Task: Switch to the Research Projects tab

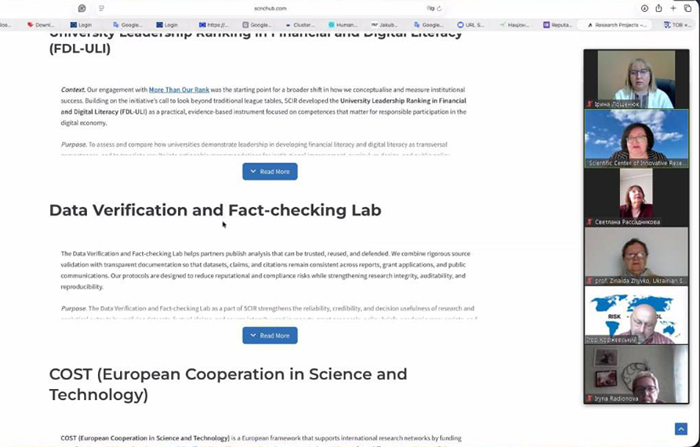Action: pyautogui.click(x=617, y=25)
